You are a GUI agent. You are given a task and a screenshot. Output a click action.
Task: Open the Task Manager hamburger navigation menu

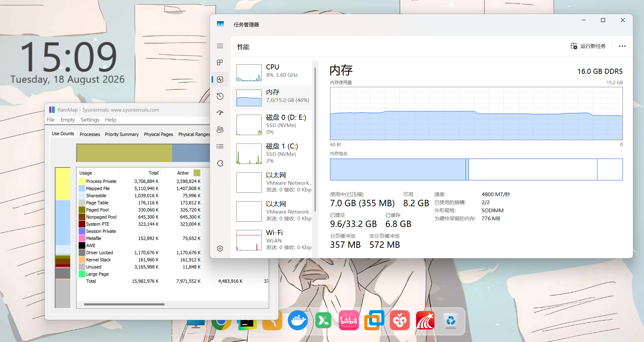coord(220,46)
